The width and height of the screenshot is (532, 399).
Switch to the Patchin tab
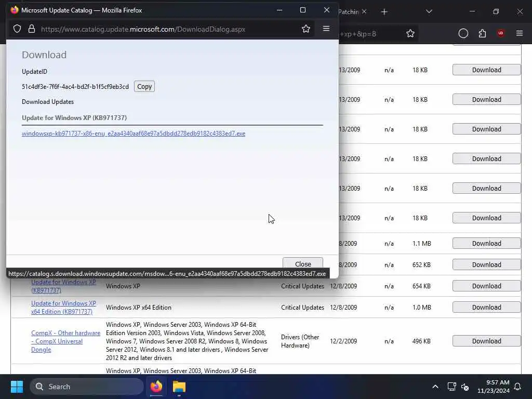[x=349, y=11]
